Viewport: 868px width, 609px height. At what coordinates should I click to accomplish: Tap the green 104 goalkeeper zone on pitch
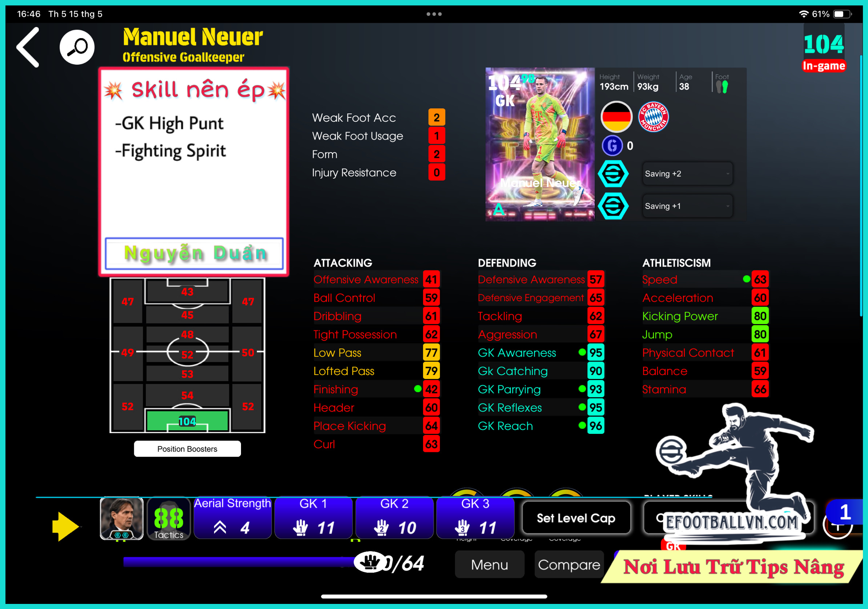click(187, 421)
